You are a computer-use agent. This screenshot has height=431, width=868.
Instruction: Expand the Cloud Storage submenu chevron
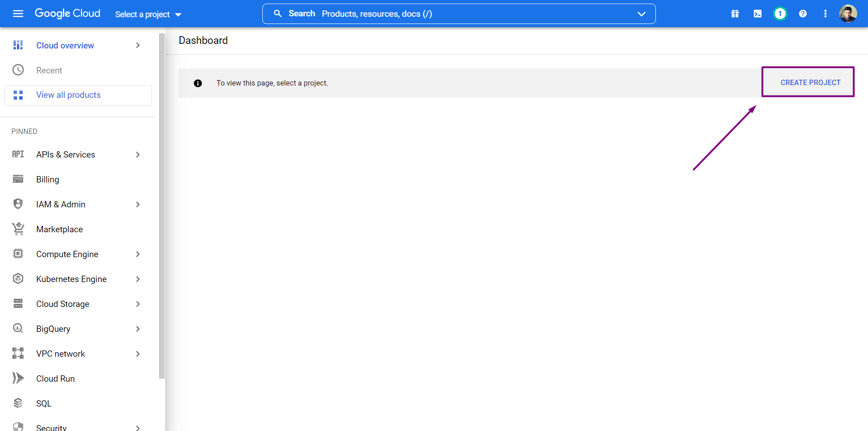(x=138, y=304)
